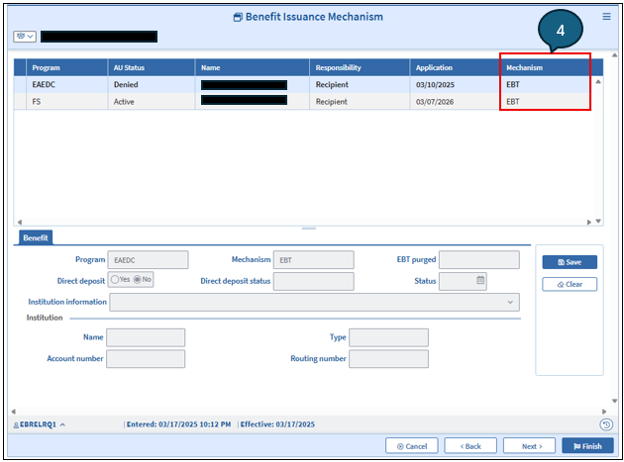
Task: Select Yes for Direct deposit
Action: [x=115, y=279]
